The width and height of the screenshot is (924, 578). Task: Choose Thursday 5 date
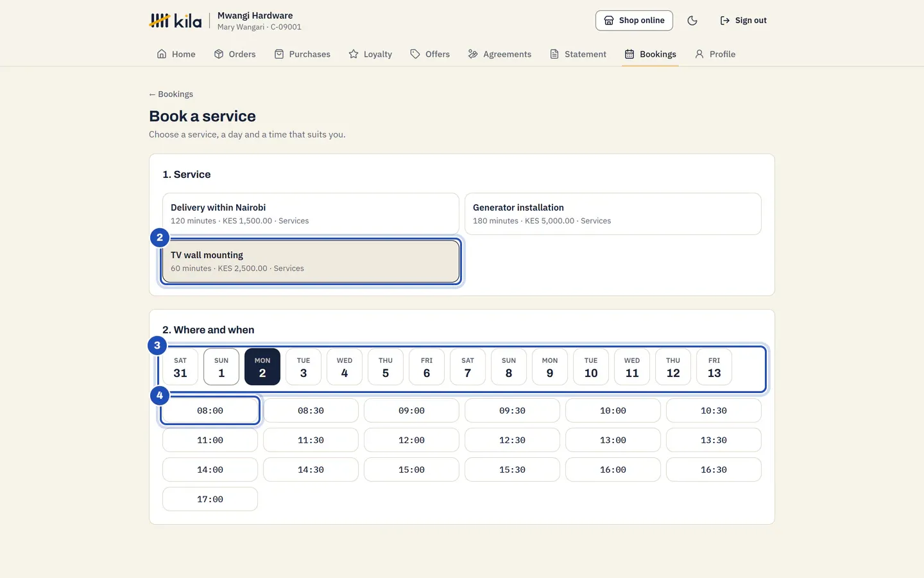(x=386, y=367)
